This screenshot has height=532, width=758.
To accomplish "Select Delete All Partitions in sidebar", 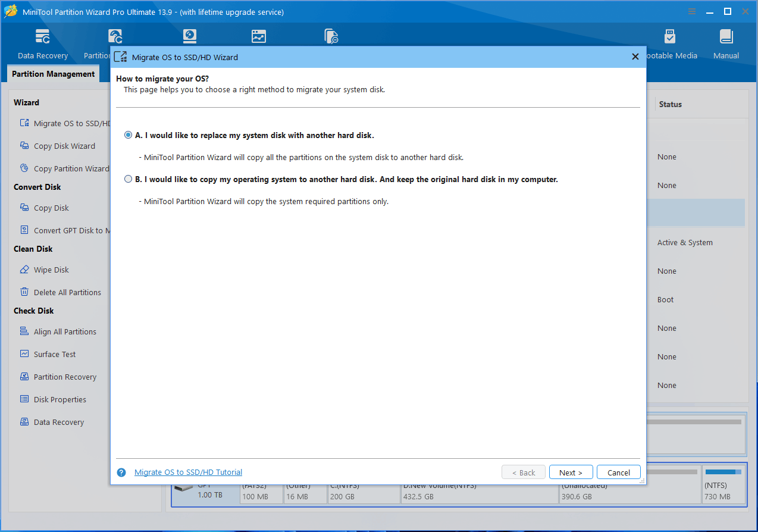I will (60, 292).
